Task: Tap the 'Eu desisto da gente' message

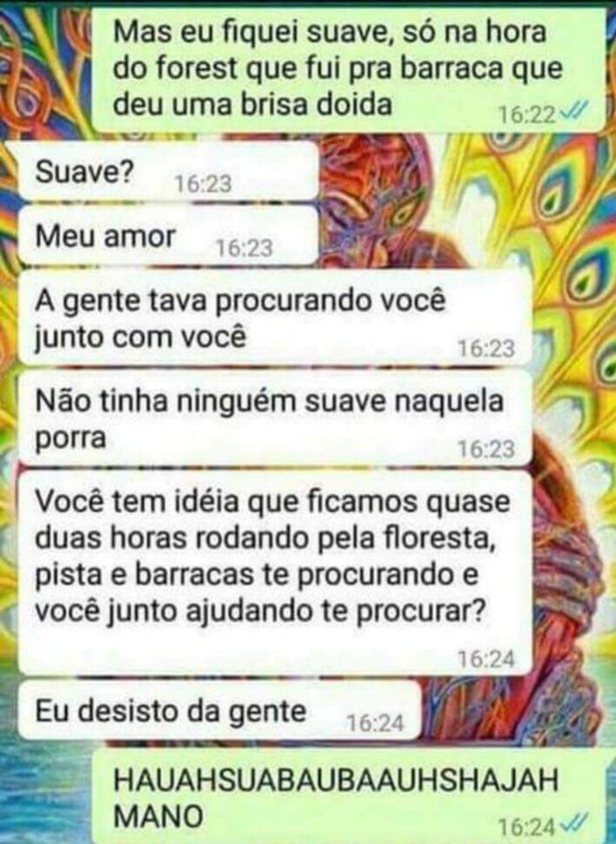Action: click(219, 710)
